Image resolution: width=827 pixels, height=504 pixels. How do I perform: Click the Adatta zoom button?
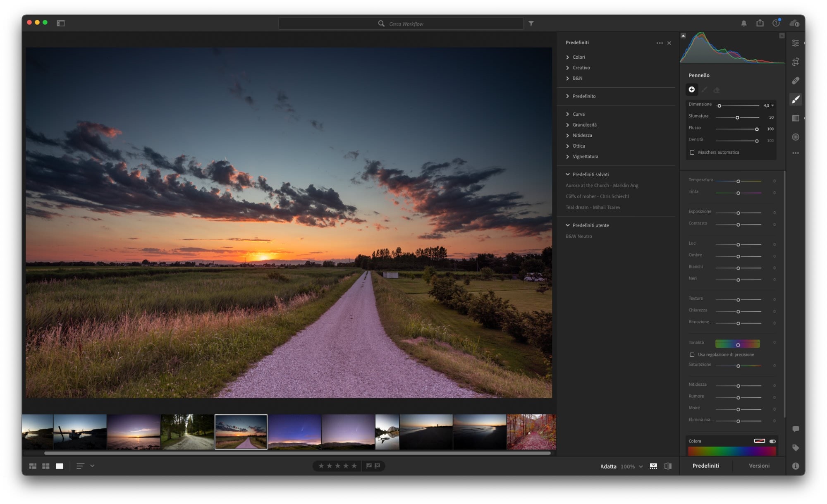(x=608, y=466)
